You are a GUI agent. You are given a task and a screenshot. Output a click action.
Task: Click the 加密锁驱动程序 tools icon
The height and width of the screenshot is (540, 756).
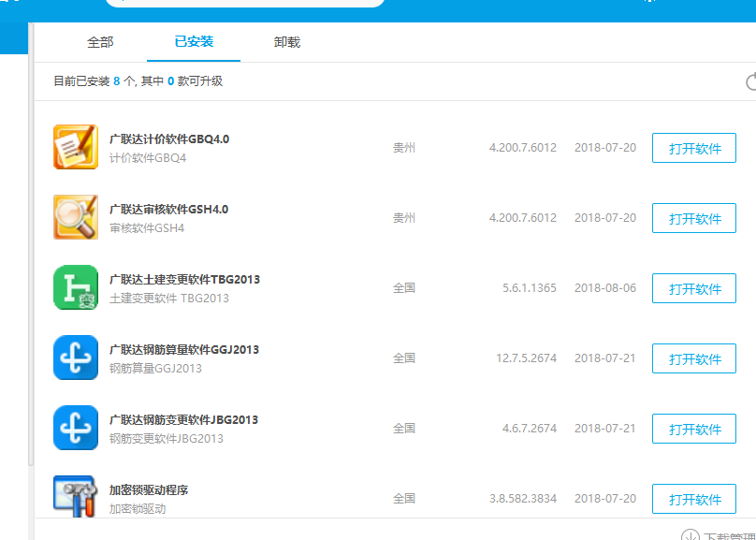click(76, 496)
